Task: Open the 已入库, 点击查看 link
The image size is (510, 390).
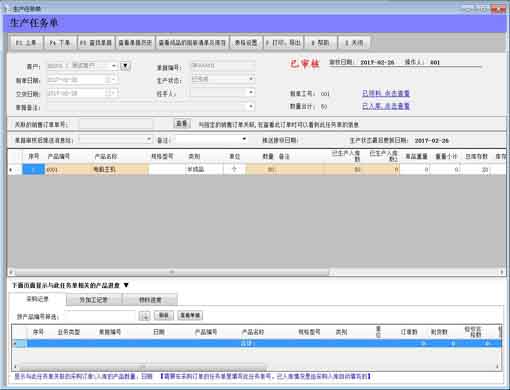Action: click(386, 106)
